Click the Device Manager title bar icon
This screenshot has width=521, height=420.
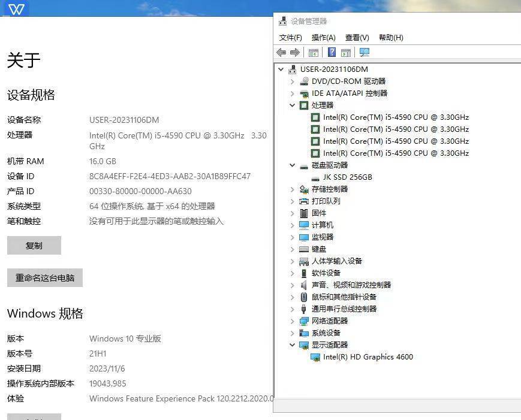click(283, 21)
